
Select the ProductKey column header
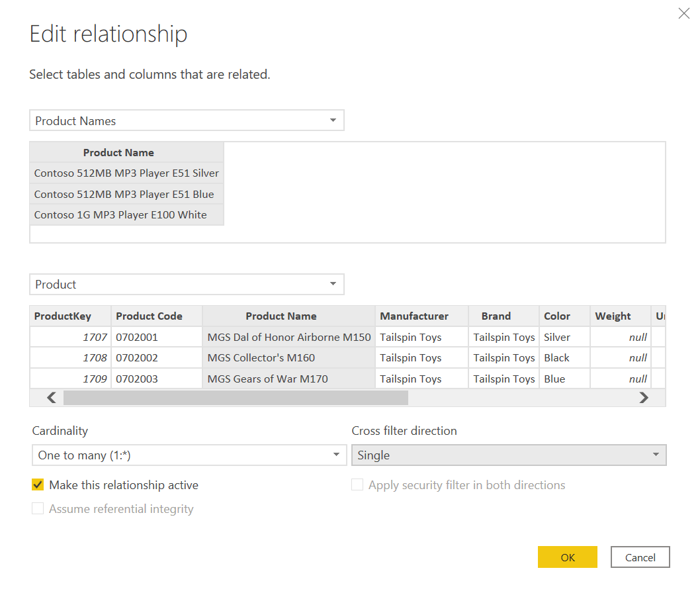[x=70, y=316]
